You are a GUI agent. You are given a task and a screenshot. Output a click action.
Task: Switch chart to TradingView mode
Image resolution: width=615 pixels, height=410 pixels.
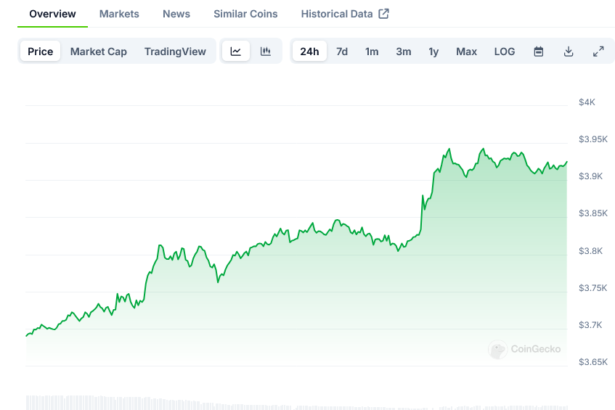point(174,51)
